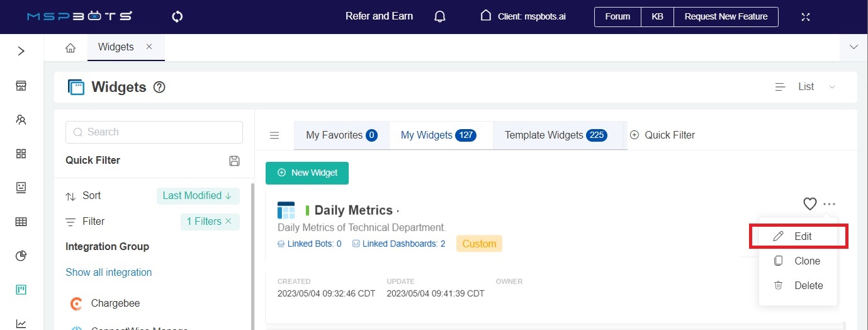Favorite the Daily Metrics widget heart
This screenshot has height=330, width=868.
809,203
